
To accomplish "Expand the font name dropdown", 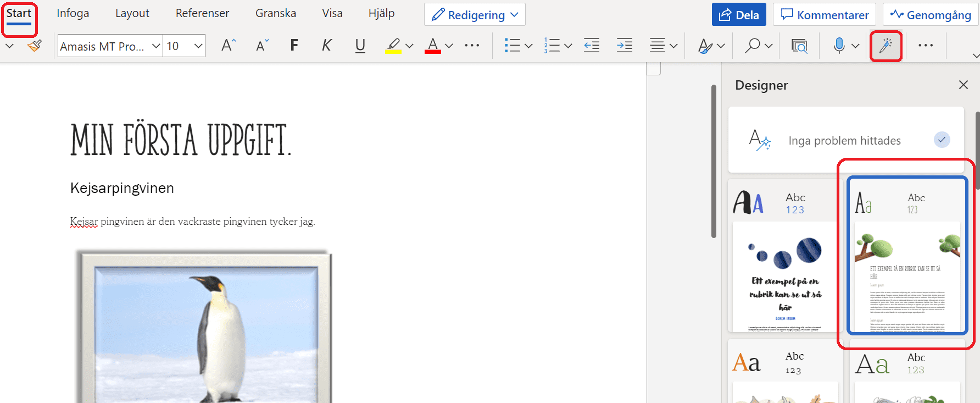I will point(156,46).
